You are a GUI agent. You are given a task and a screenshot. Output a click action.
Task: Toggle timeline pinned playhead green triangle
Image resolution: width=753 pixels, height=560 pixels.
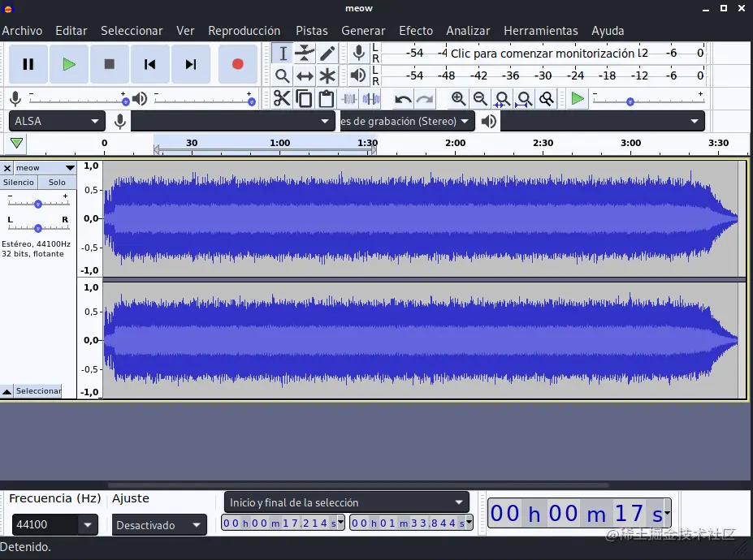(16, 143)
